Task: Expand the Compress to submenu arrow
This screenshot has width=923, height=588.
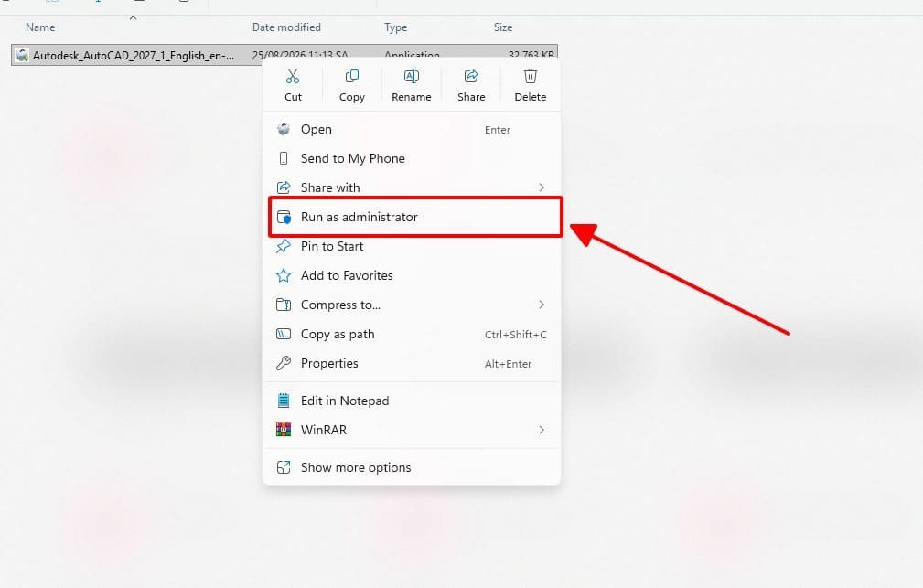Action: pos(542,305)
